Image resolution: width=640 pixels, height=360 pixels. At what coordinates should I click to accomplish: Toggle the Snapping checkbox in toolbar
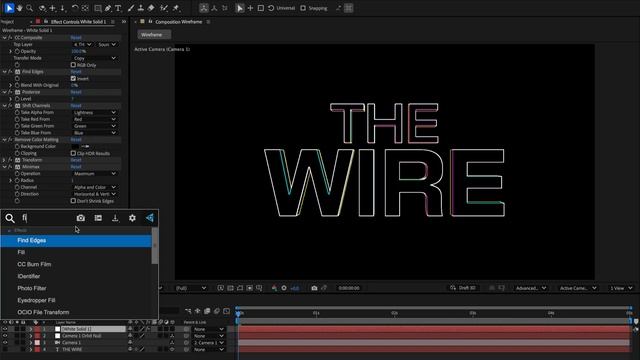[303, 8]
